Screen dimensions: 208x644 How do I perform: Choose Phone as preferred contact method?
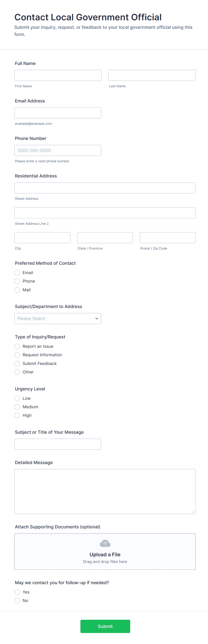click(x=17, y=281)
